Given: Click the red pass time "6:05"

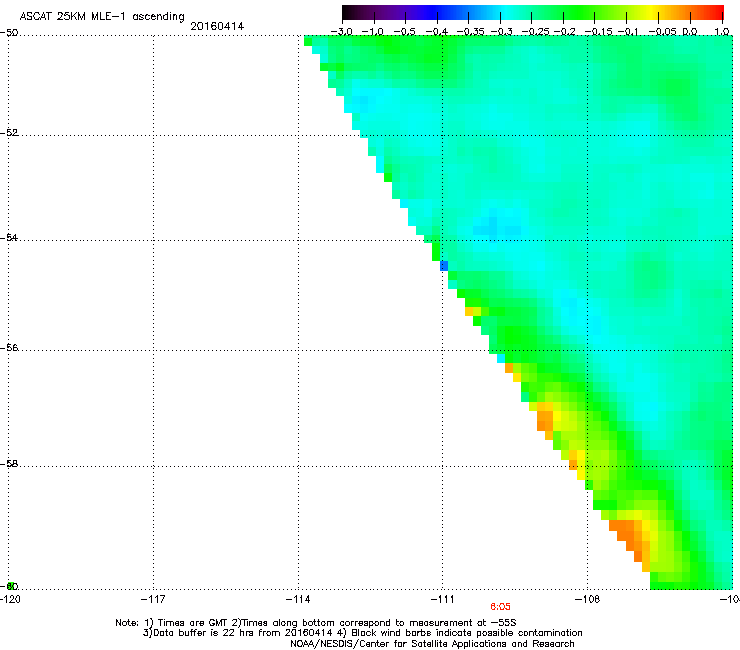Looking at the screenshot, I should tap(500, 607).
